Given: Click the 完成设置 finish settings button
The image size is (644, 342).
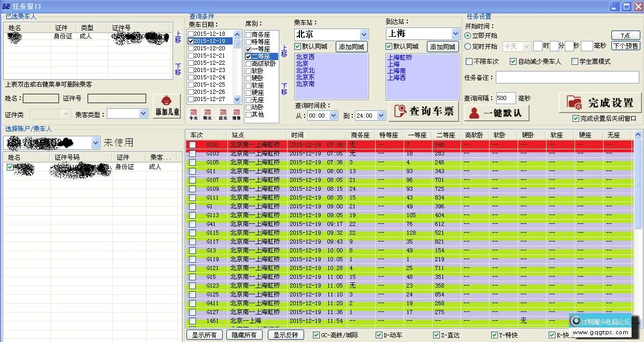Looking at the screenshot, I should pos(600,103).
